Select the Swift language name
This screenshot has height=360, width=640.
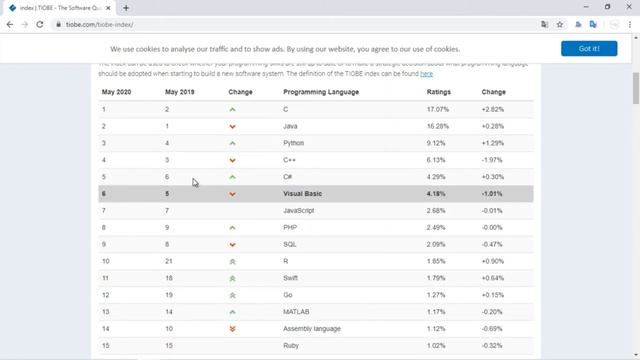click(291, 278)
